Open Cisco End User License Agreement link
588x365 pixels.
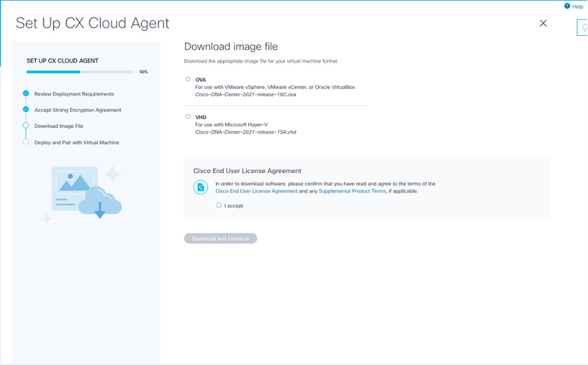tap(257, 191)
